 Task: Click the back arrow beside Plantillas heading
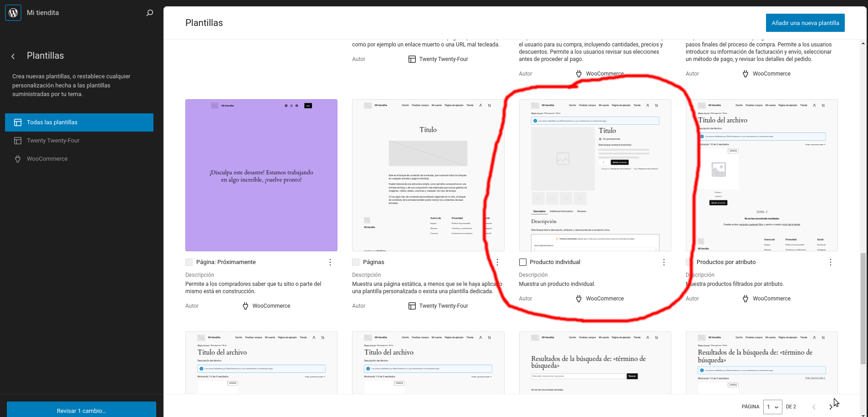13,56
